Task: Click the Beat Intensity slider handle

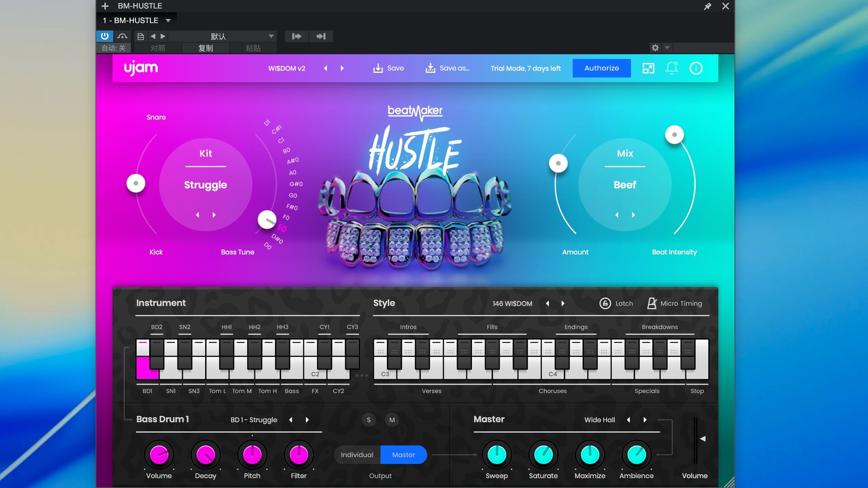Action: tap(675, 135)
